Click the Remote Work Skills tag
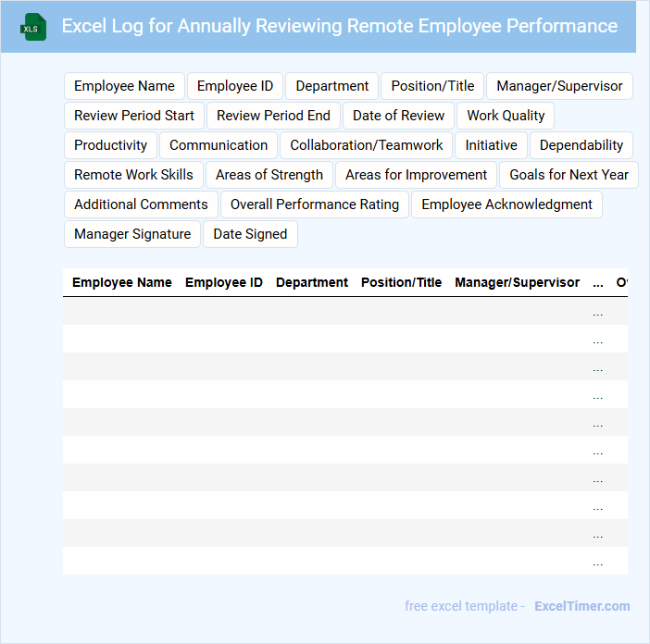Screen dimensions: 650x644 point(133,175)
